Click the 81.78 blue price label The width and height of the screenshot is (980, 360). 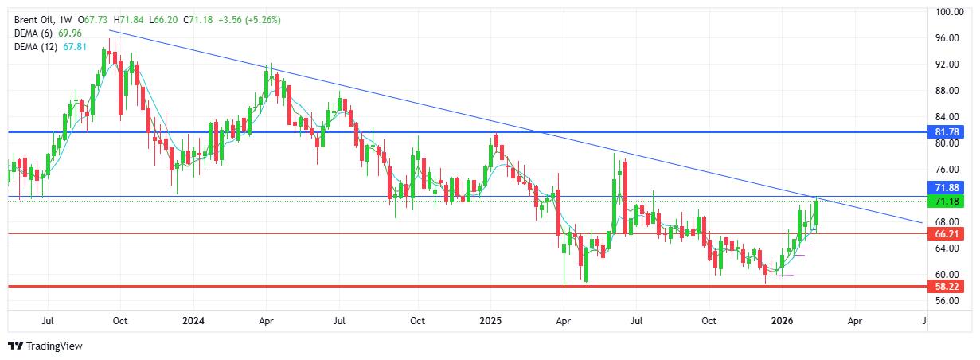[x=945, y=130]
